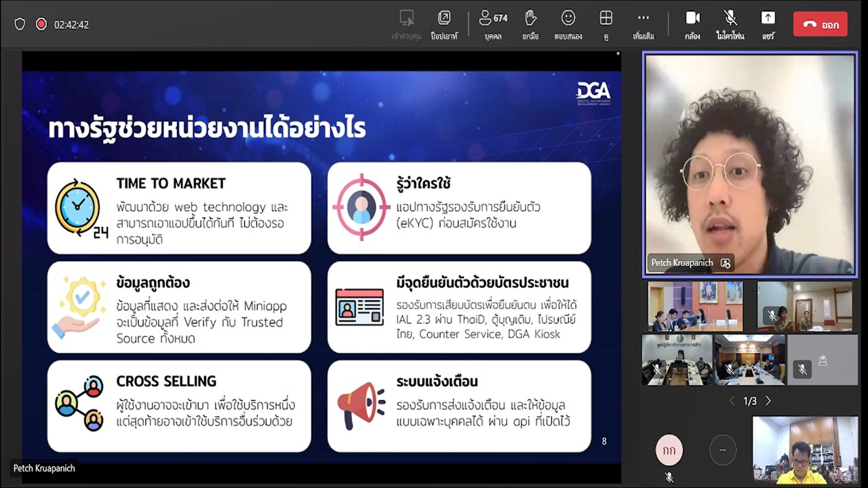The width and height of the screenshot is (868, 488).
Task: Open the pop out (ป๊อปเอาท์) window
Action: pos(444,24)
